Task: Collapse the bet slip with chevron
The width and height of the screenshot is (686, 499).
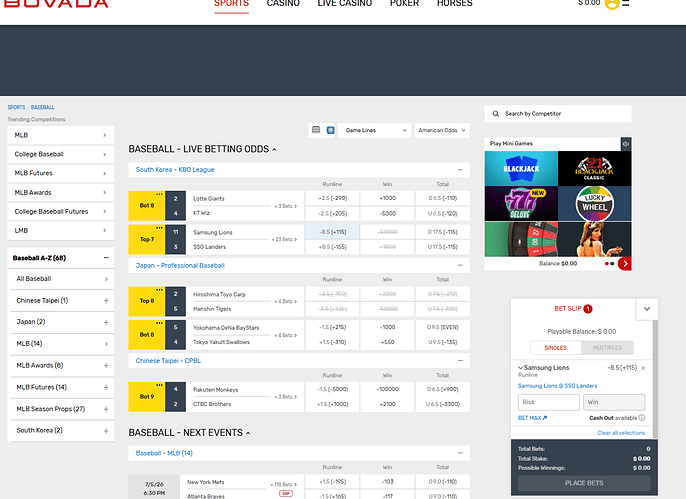Action: click(x=647, y=309)
